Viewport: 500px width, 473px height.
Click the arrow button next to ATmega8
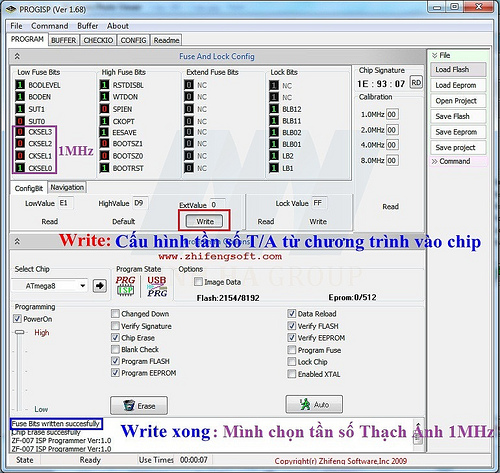coord(100,286)
